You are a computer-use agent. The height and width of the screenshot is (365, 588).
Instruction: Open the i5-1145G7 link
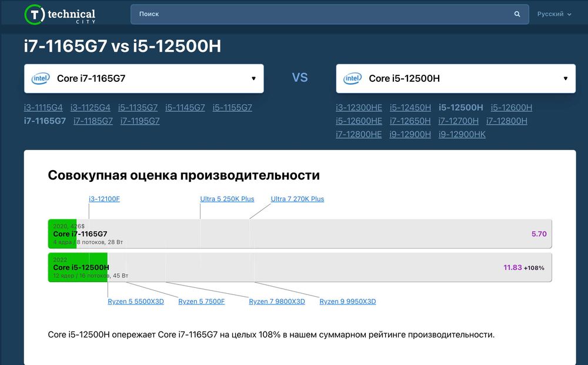pos(185,107)
